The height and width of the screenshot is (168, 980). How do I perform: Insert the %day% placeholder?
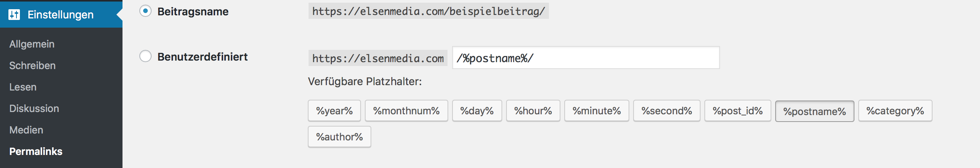tap(477, 111)
